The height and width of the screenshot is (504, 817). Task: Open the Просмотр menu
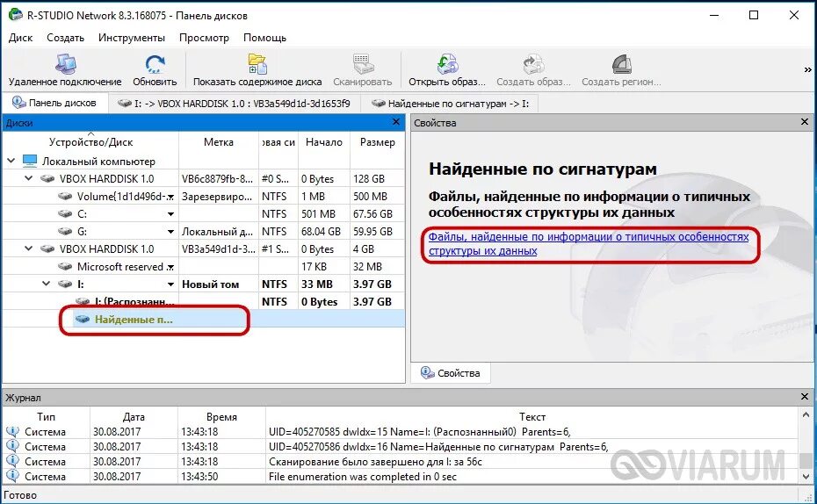(204, 38)
